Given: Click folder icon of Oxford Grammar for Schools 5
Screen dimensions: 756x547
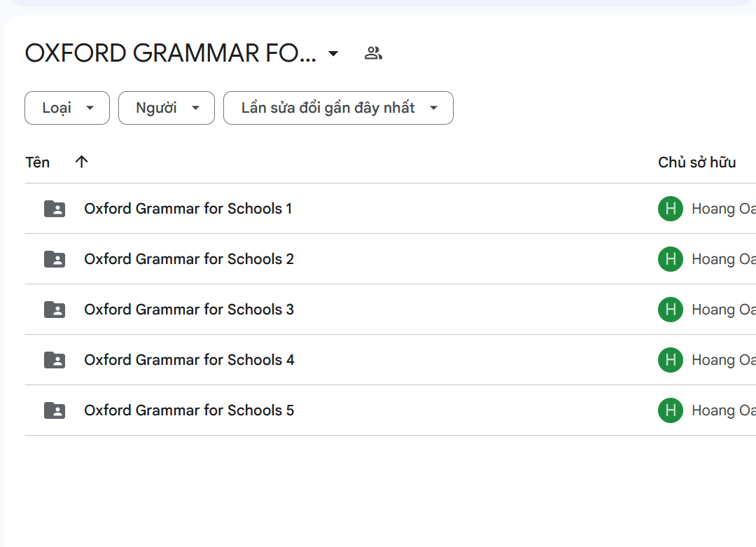Looking at the screenshot, I should click(55, 410).
